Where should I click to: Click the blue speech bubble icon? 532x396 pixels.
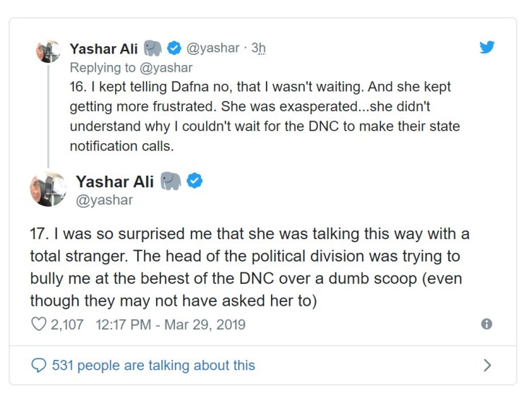(37, 365)
